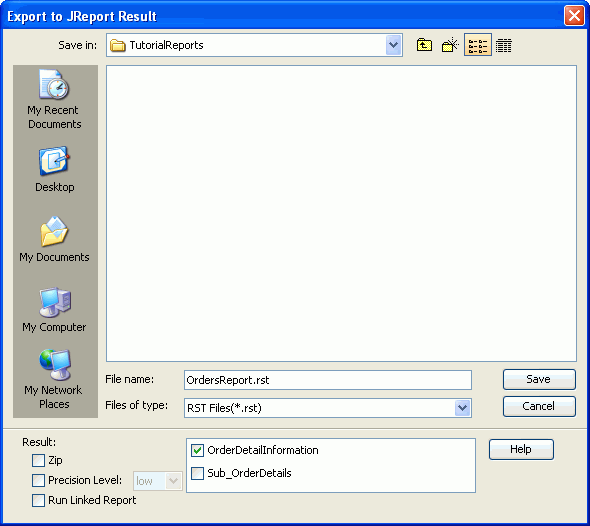590x526 pixels.
Task: Go to Desktop in sidebar
Action: (x=55, y=169)
